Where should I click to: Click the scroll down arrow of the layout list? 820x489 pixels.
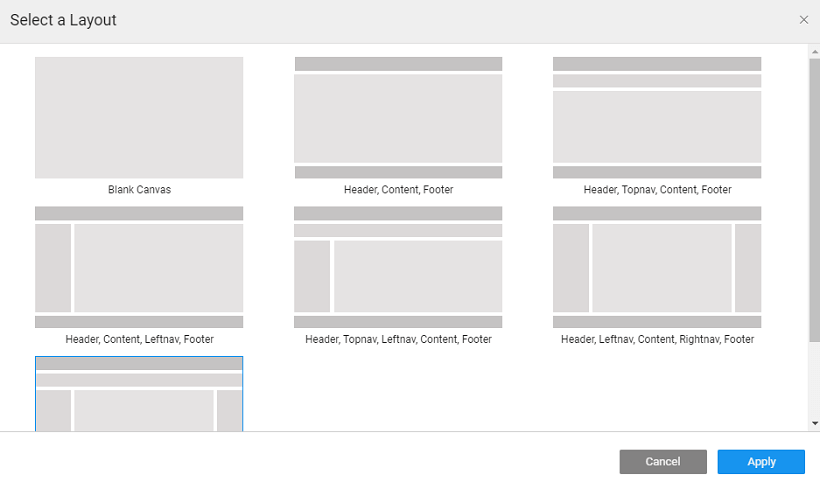click(814, 424)
